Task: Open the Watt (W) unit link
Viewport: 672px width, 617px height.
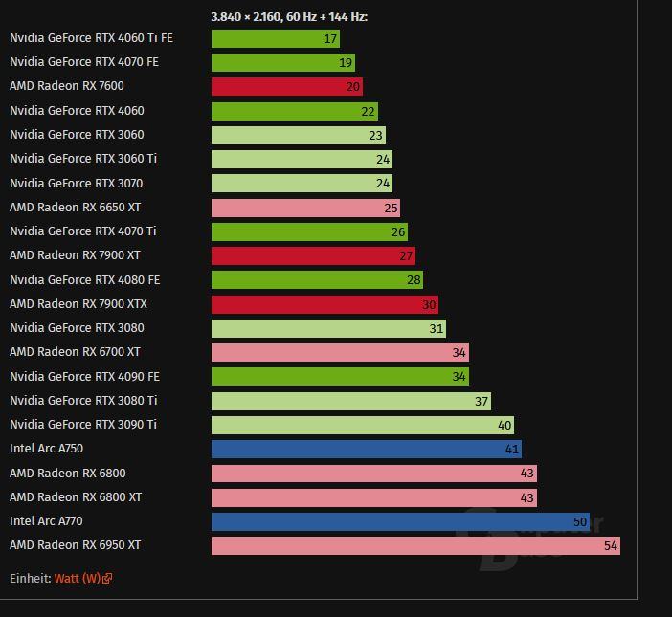Action: [78, 579]
